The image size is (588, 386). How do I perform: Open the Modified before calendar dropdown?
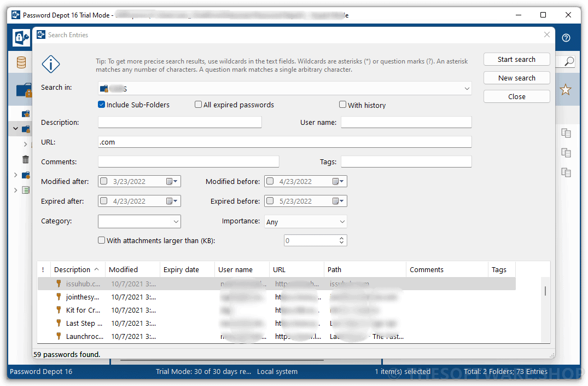pos(338,181)
